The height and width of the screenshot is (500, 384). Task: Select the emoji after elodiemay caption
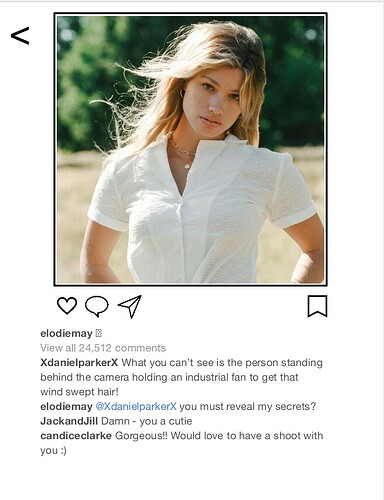(98, 333)
